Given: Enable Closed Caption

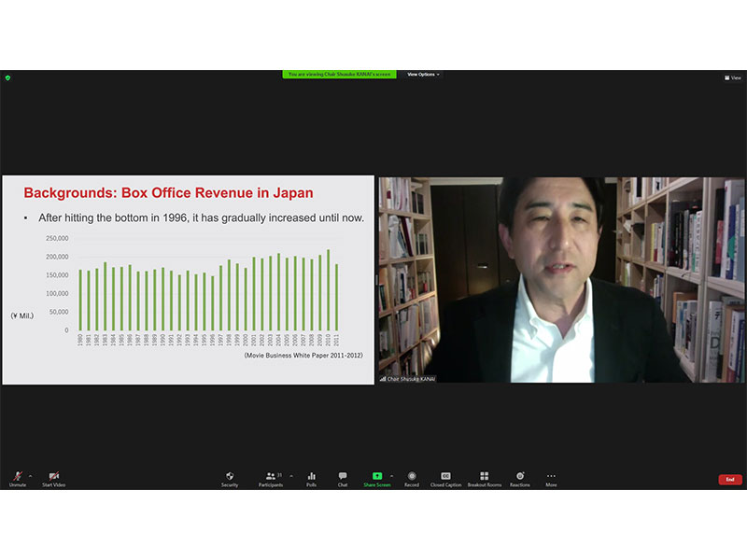Looking at the screenshot, I should (x=445, y=478).
